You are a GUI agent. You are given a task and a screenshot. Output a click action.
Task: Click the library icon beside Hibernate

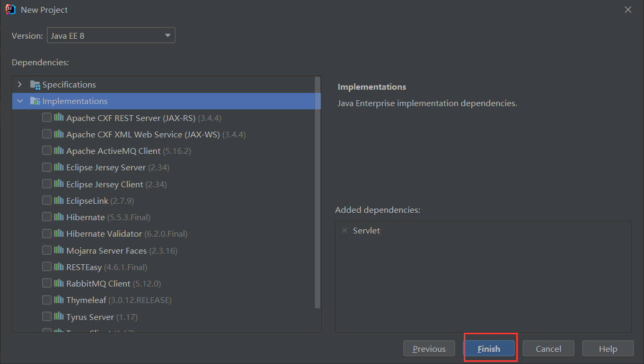(59, 217)
